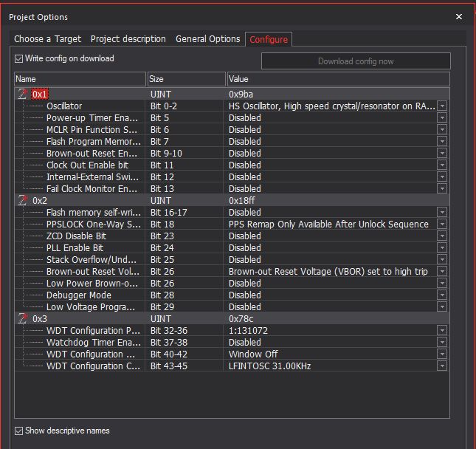Select the ZCD Disable Bit row
This screenshot has height=449, width=476.
pyautogui.click(x=76, y=236)
